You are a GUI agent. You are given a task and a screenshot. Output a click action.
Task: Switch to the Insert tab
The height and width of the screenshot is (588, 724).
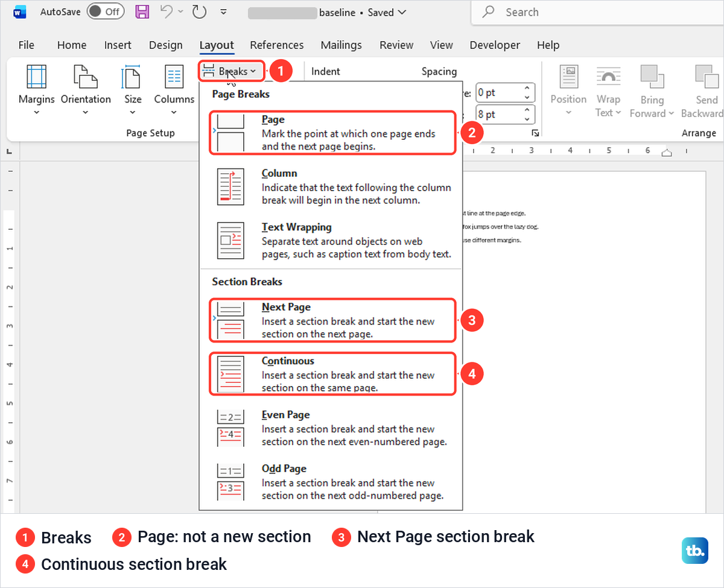pyautogui.click(x=118, y=45)
